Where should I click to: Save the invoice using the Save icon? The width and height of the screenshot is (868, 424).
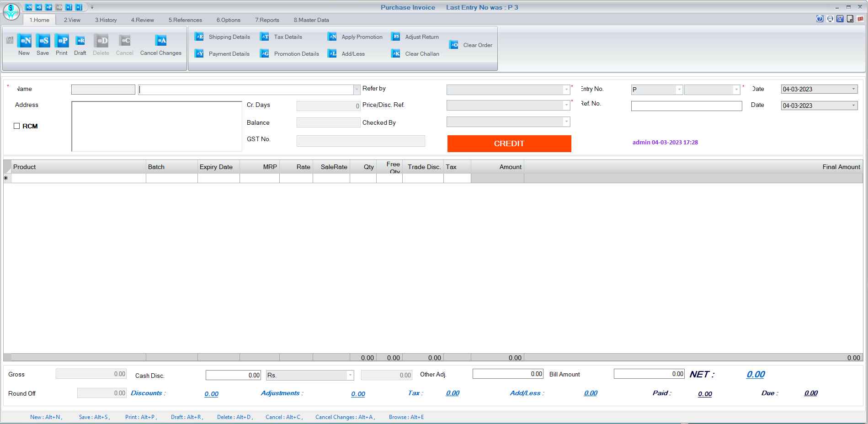tap(43, 44)
